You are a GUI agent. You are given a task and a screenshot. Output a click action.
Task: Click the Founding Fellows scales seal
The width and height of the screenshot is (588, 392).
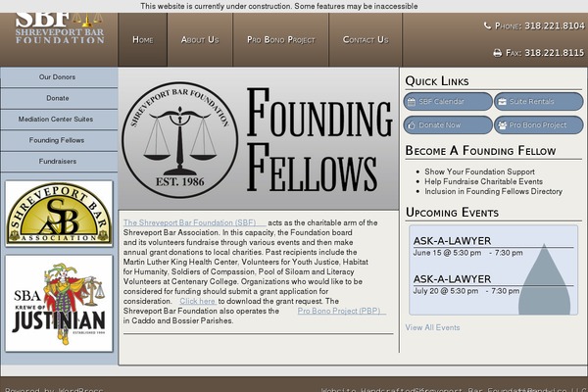tap(180, 139)
